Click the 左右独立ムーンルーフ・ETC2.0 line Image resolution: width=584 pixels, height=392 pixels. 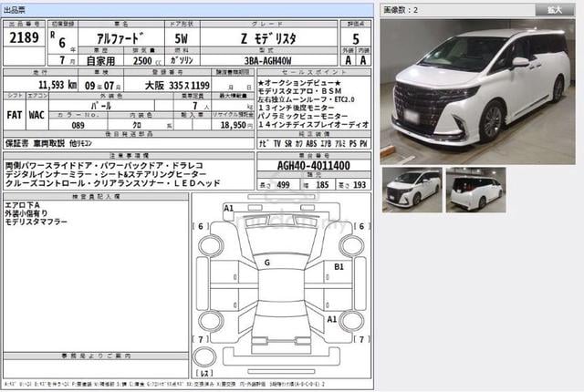click(307, 99)
